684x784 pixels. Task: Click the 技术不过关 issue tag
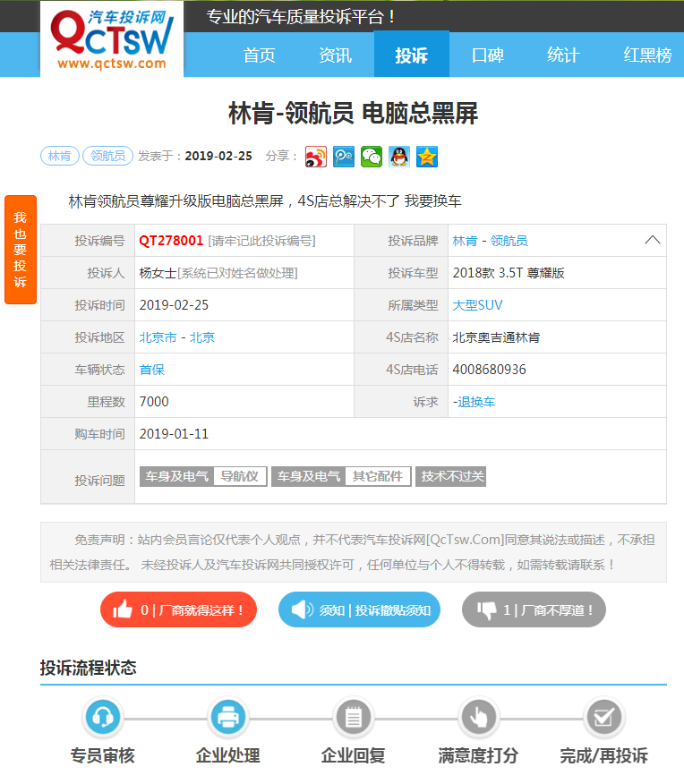(x=451, y=476)
